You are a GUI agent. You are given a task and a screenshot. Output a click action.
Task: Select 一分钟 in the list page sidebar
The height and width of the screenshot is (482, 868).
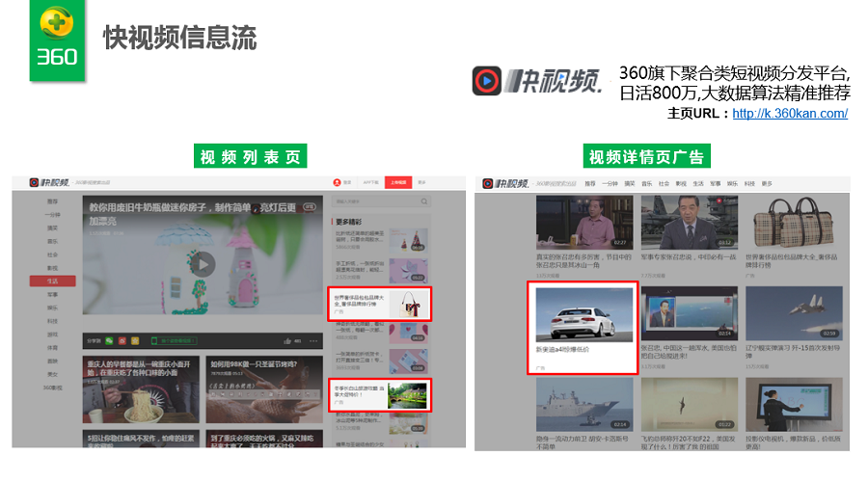[x=53, y=215]
